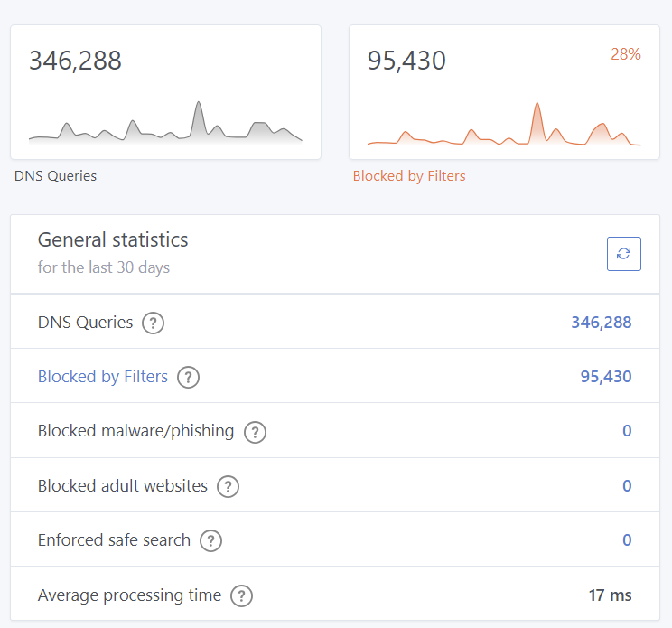Image resolution: width=672 pixels, height=628 pixels.
Task: Click the 'for the last 30 days' subtitle
Action: pyautogui.click(x=104, y=267)
